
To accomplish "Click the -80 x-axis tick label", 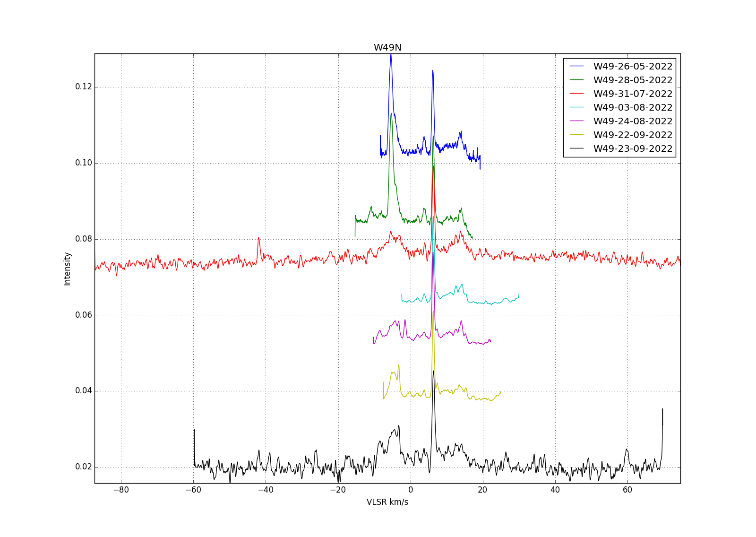I will (121, 490).
